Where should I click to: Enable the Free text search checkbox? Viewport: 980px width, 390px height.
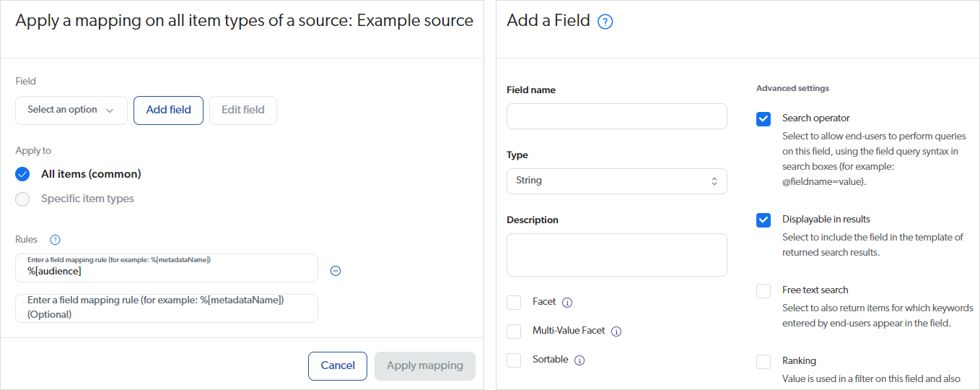(x=764, y=291)
